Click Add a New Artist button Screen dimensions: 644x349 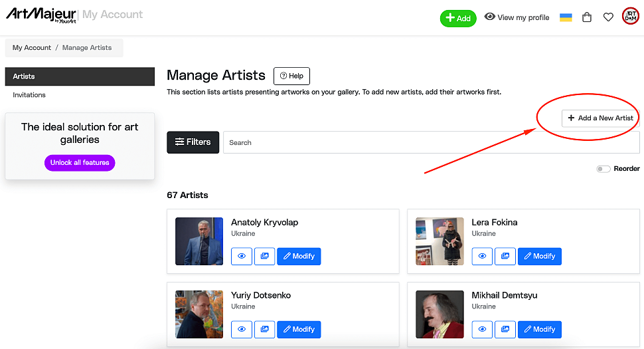tap(600, 118)
